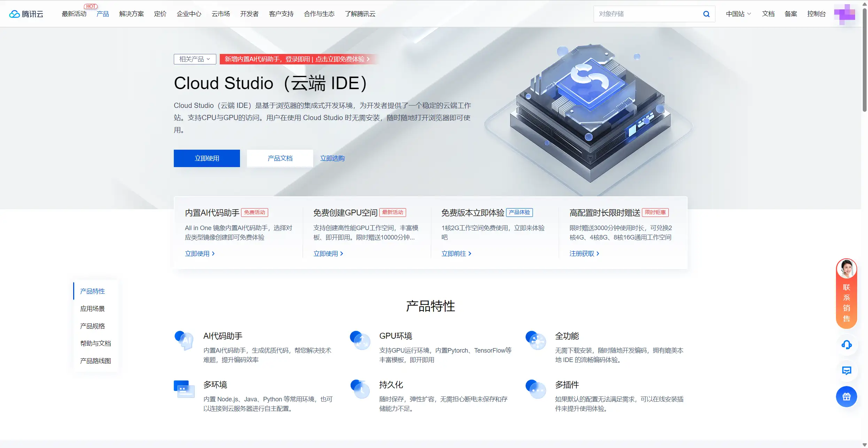Open the 产品 menu

(x=102, y=14)
